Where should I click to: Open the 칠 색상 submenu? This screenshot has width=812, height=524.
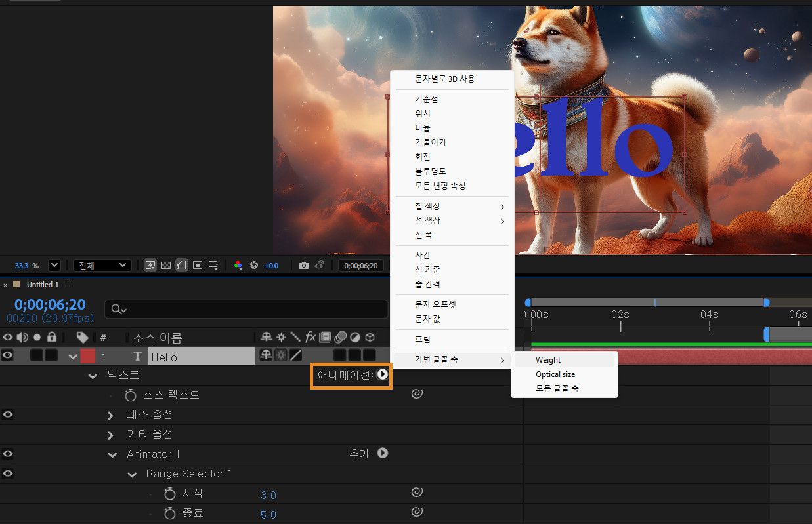pos(451,206)
